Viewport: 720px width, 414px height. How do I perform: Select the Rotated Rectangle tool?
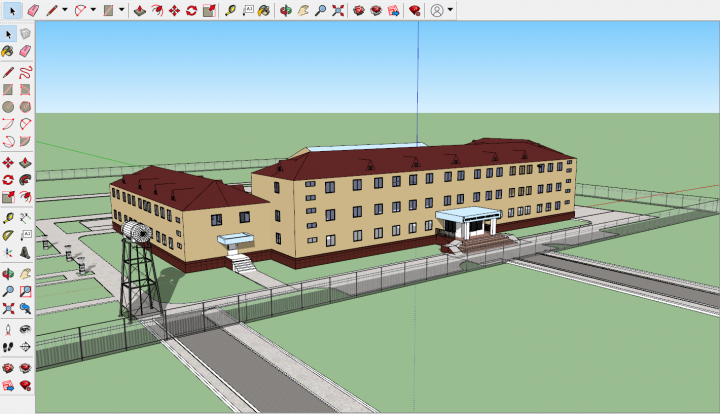[x=25, y=90]
